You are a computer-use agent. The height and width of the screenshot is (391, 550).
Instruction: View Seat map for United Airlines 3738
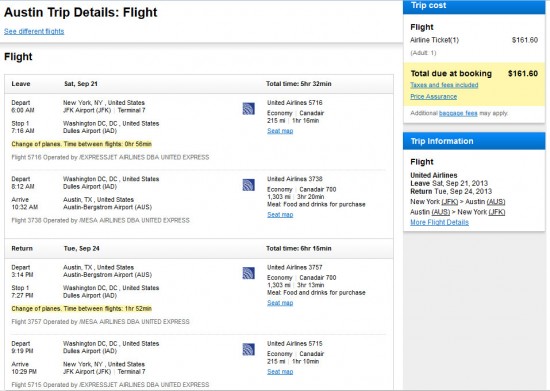[280, 215]
